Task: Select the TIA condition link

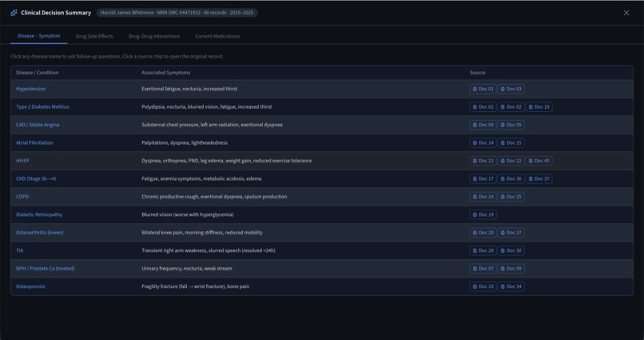Action: coord(20,250)
